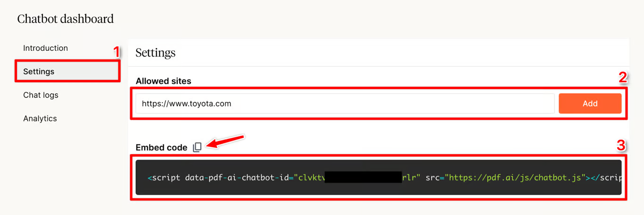The height and width of the screenshot is (215, 644).
Task: Open the Introduction page in the sidebar
Action: click(x=45, y=48)
